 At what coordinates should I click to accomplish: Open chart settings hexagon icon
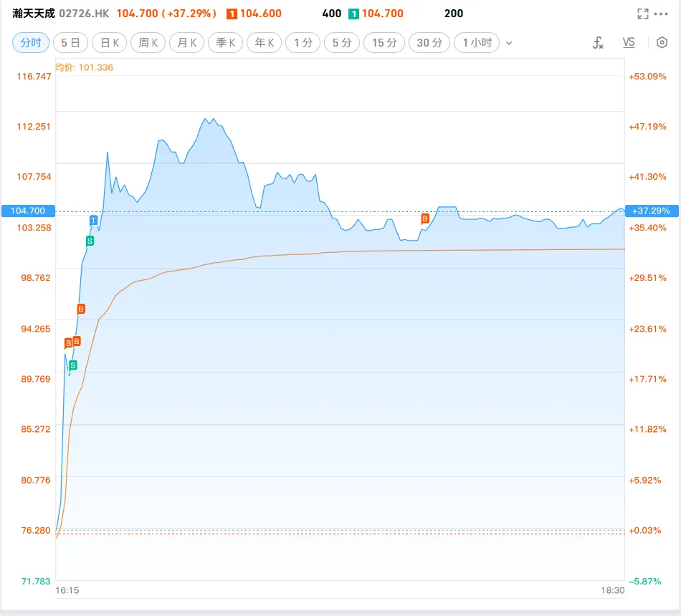point(662,42)
